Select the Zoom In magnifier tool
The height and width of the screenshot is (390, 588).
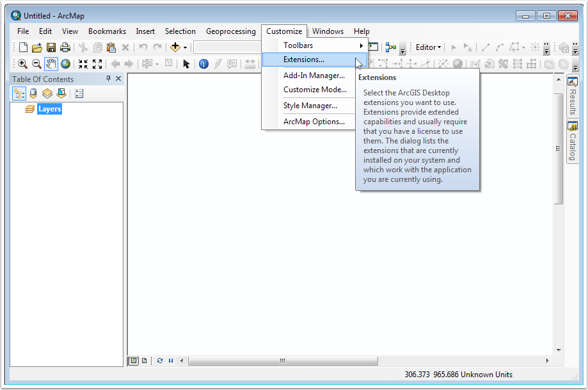(22, 64)
